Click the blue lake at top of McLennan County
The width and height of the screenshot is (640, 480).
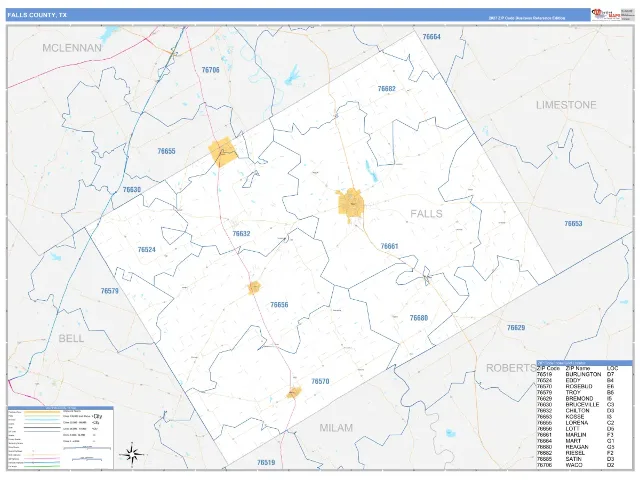click(x=109, y=34)
